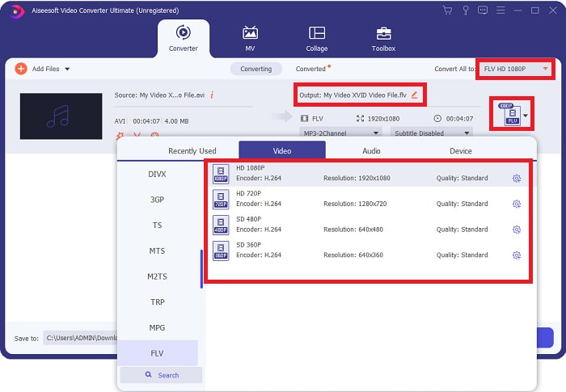566x392 pixels.
Task: Expand the output format arrow beside FLV icon
Action: coord(526,116)
